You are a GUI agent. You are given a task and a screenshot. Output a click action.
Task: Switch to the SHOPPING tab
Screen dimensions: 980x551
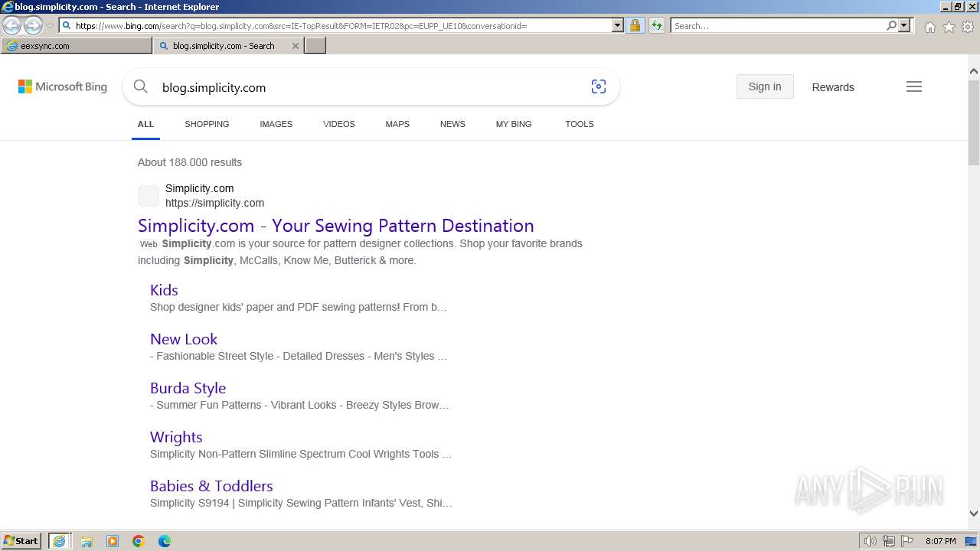[x=207, y=124]
